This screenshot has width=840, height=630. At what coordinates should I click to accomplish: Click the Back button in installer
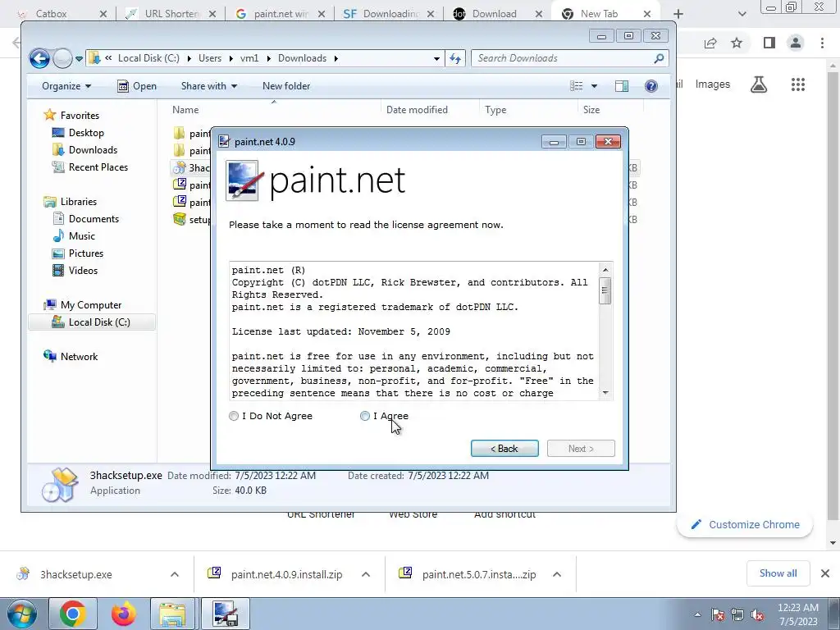tap(504, 449)
